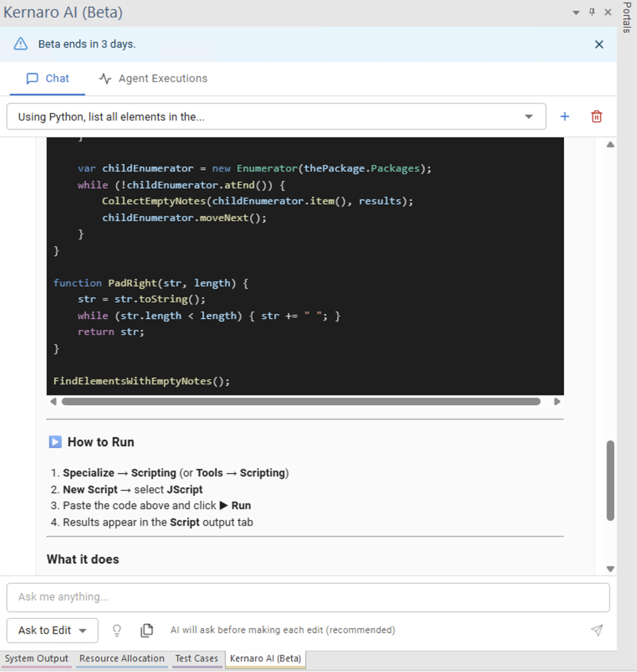Open the Ask to Edit mode dropdown
Image resolution: width=637 pixels, height=672 pixels.
(53, 630)
